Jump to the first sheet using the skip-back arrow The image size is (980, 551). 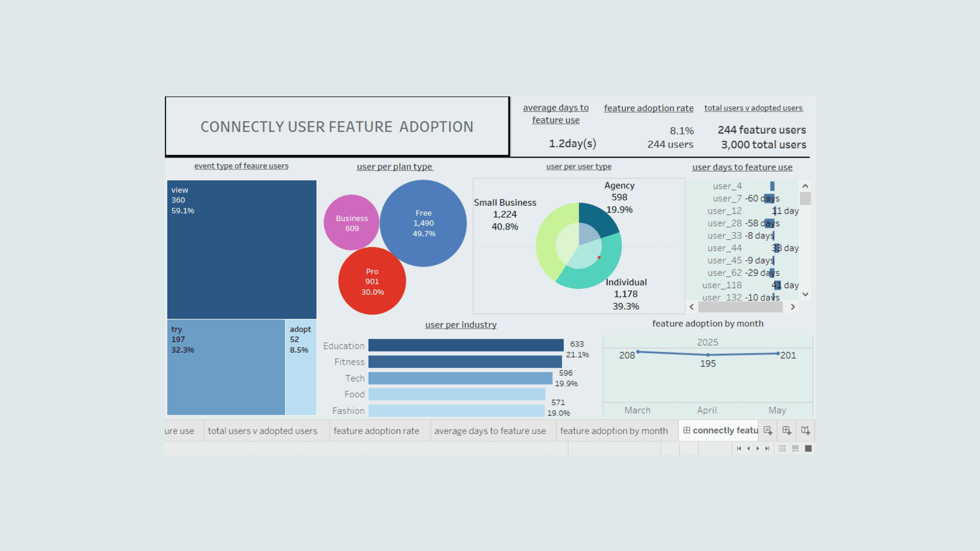coord(739,448)
